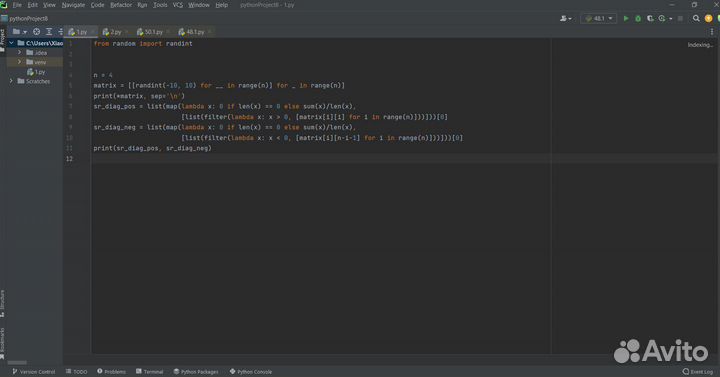This screenshot has height=377, width=720.
Task: Restore down the PyCharm window
Action: point(694,5)
